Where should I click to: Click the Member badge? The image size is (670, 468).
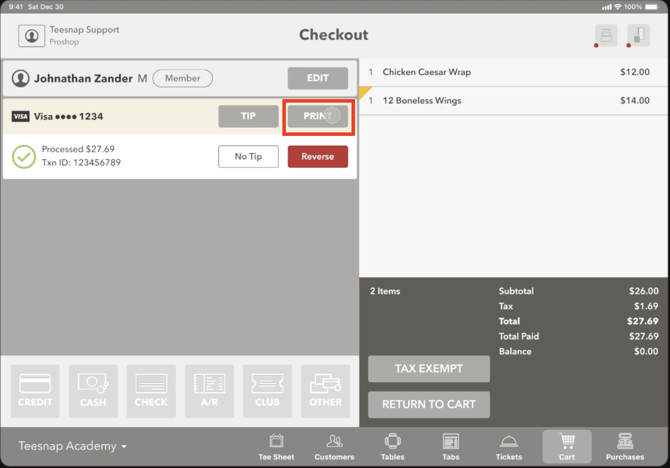(182, 78)
